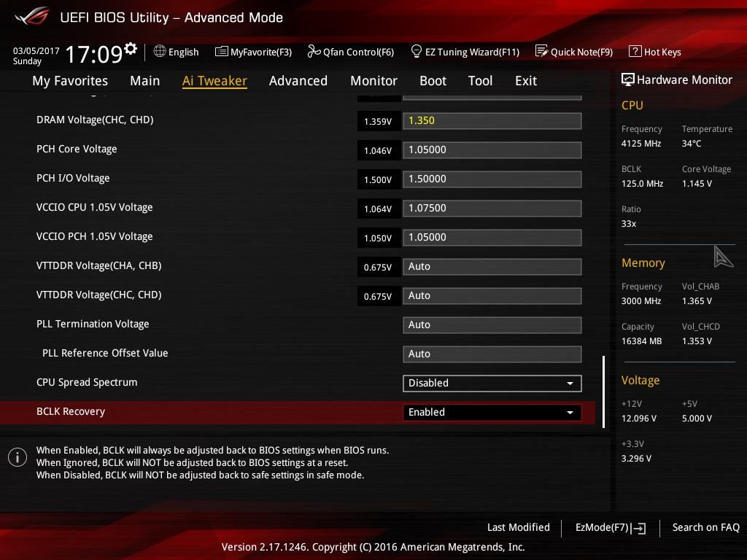Click the 1.359V DRAM voltage reading
The width and height of the screenshot is (747, 560).
tap(378, 122)
